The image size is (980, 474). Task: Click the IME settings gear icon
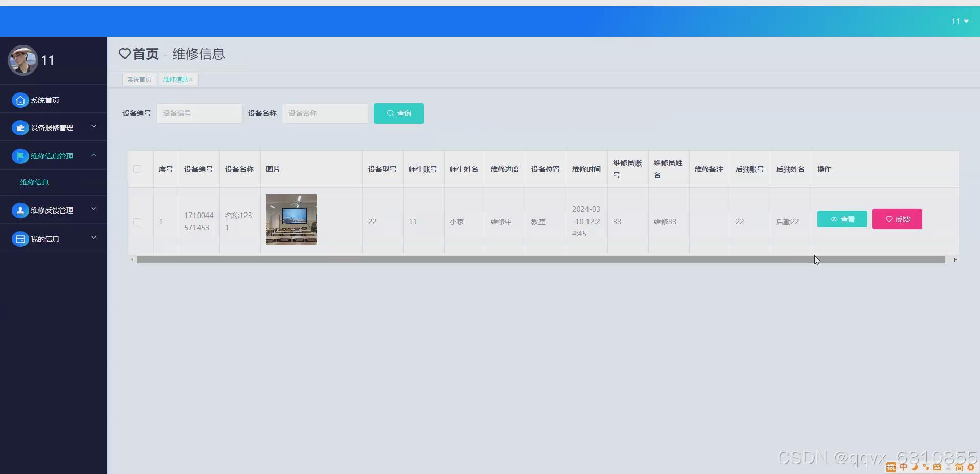click(x=971, y=467)
